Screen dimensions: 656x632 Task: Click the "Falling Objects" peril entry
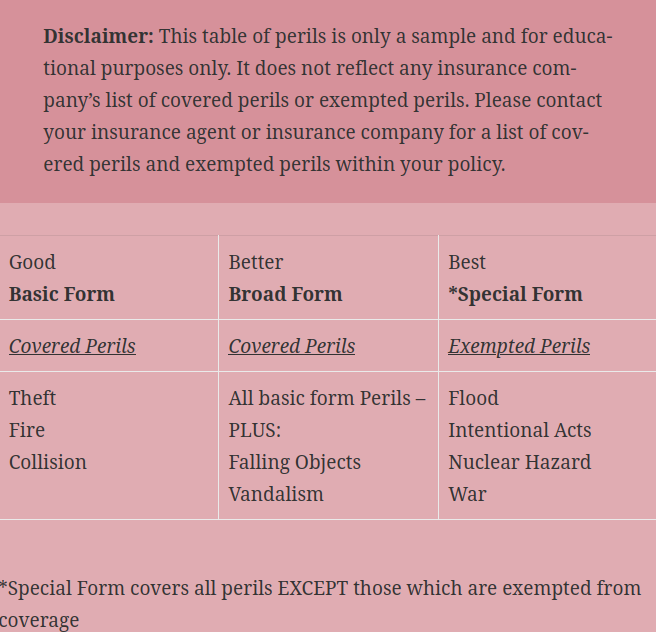coord(295,462)
